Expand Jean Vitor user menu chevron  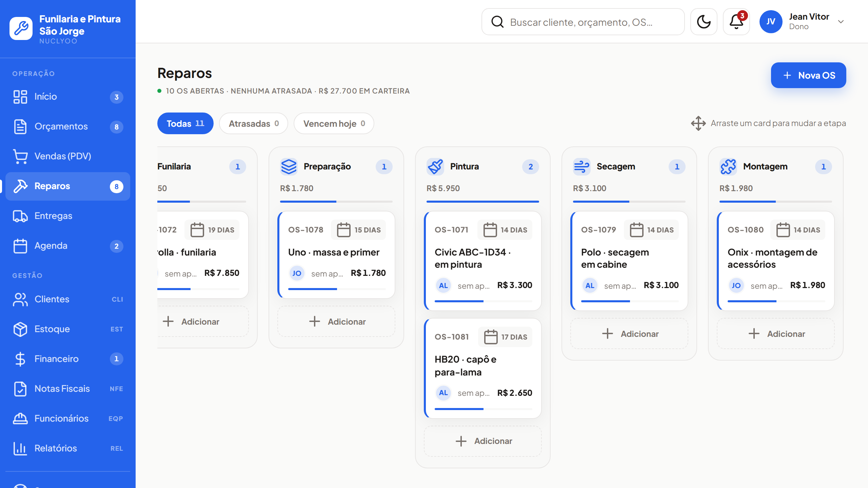(841, 22)
